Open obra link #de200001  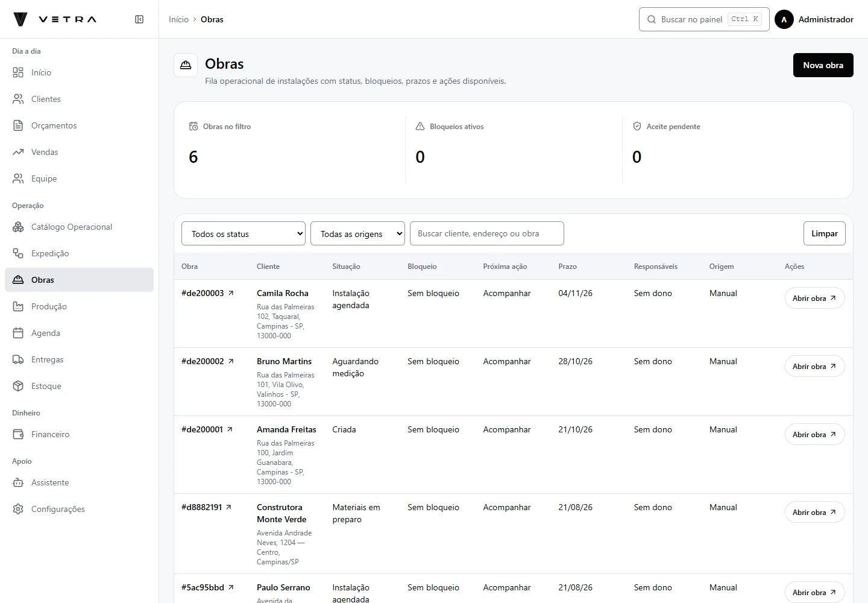[x=207, y=429]
